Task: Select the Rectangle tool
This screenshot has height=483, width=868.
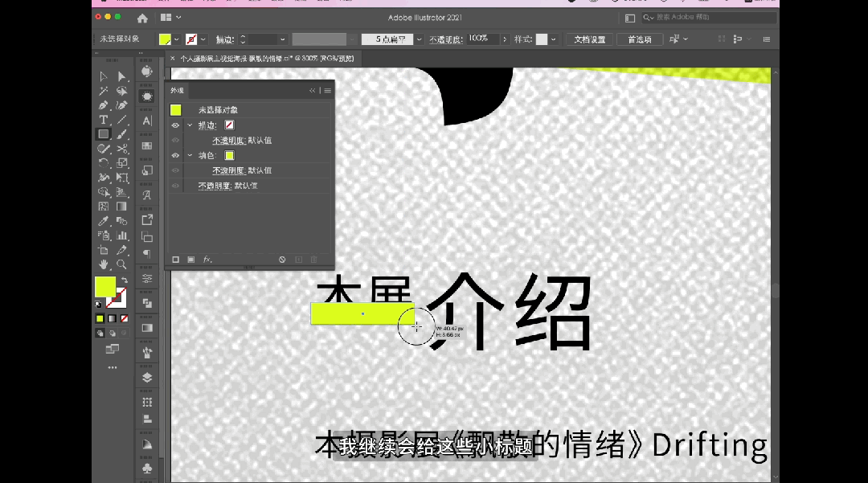Action: pos(104,134)
